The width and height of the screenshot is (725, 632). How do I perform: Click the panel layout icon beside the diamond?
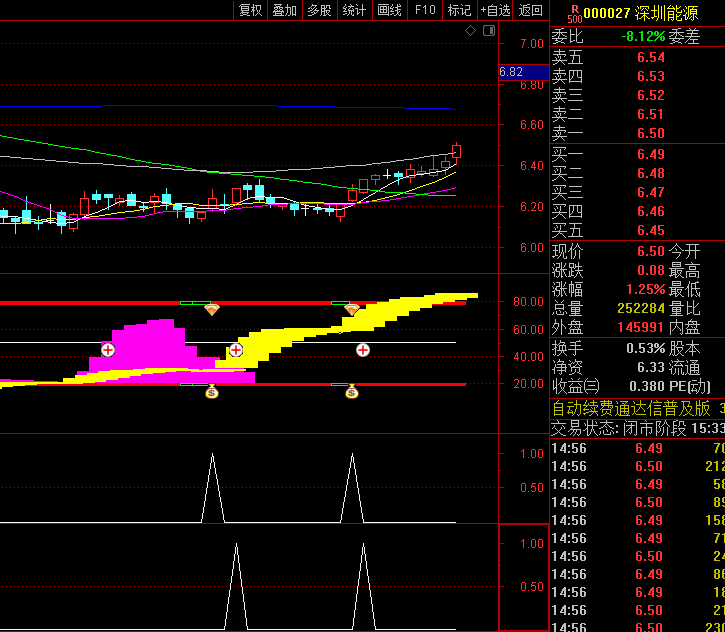click(489, 31)
